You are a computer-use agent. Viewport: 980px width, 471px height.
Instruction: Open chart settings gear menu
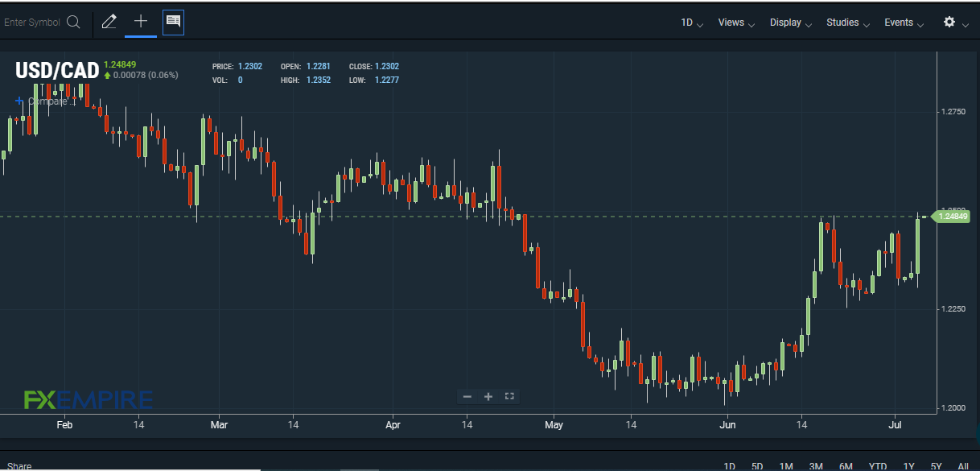pyautogui.click(x=949, y=23)
